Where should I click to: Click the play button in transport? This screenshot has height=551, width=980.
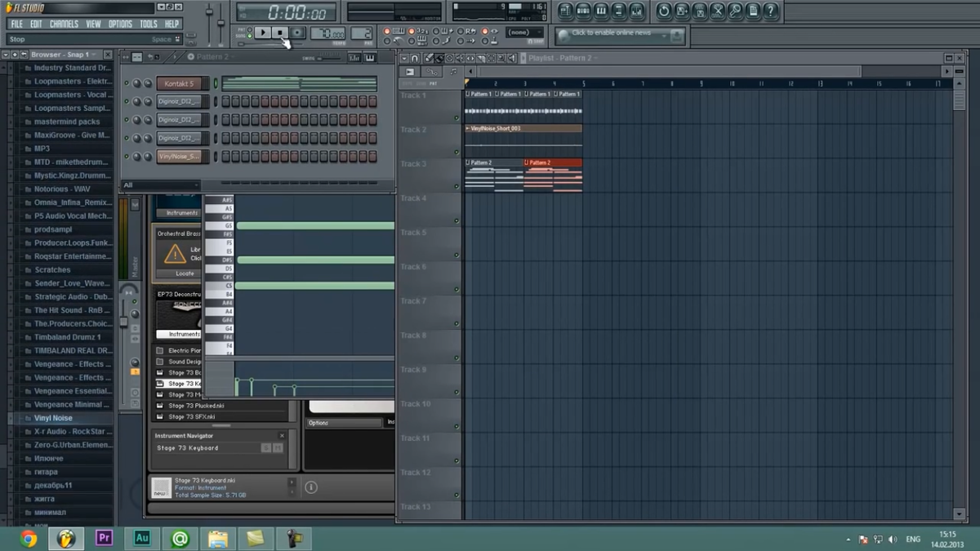point(263,33)
